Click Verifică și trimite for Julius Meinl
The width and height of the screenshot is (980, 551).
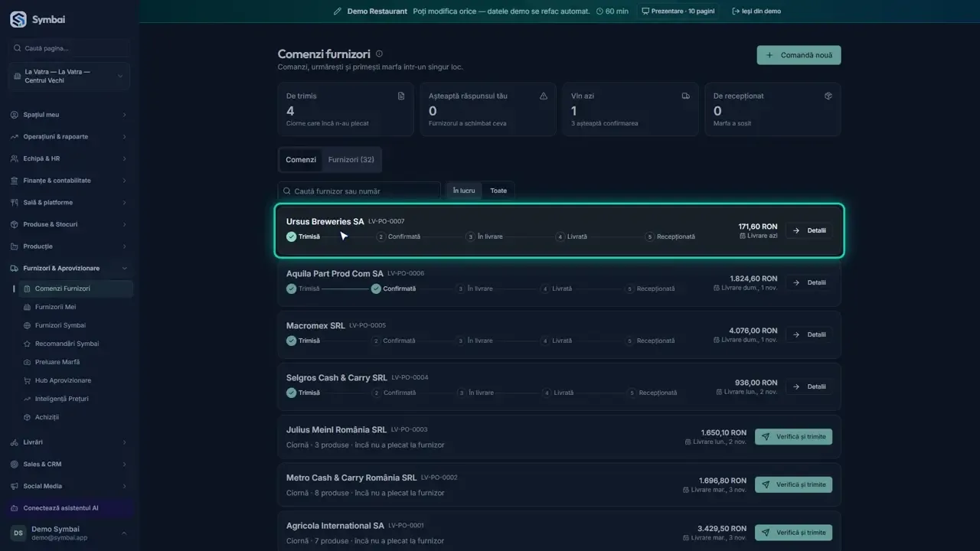coord(793,436)
